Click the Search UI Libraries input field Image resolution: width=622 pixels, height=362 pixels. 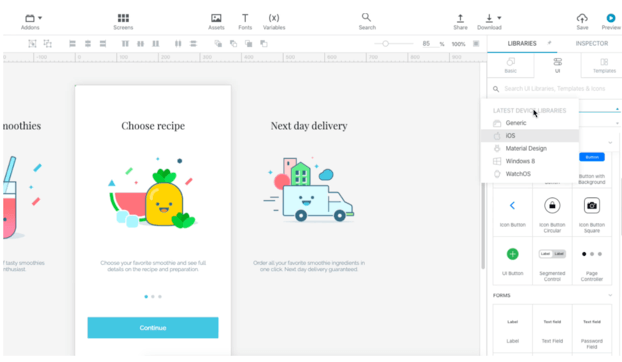tap(555, 88)
